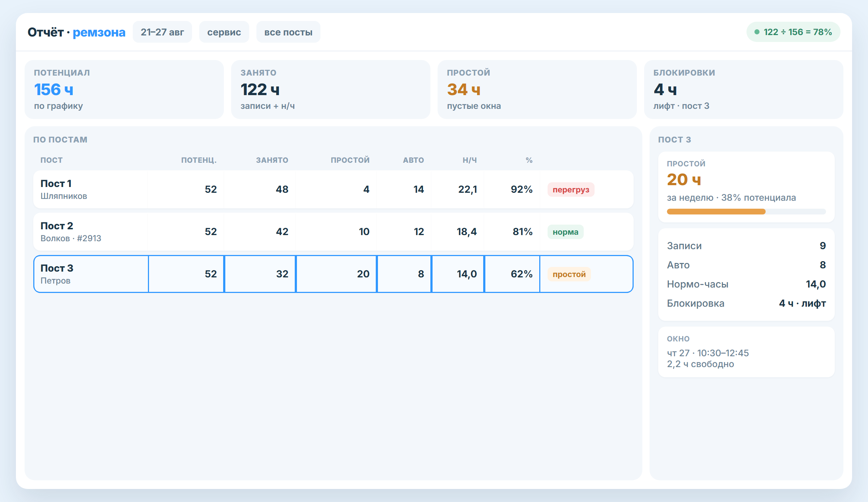Image resolution: width=868 pixels, height=502 pixels.
Task: Open the все посты filter chip
Action: click(288, 32)
